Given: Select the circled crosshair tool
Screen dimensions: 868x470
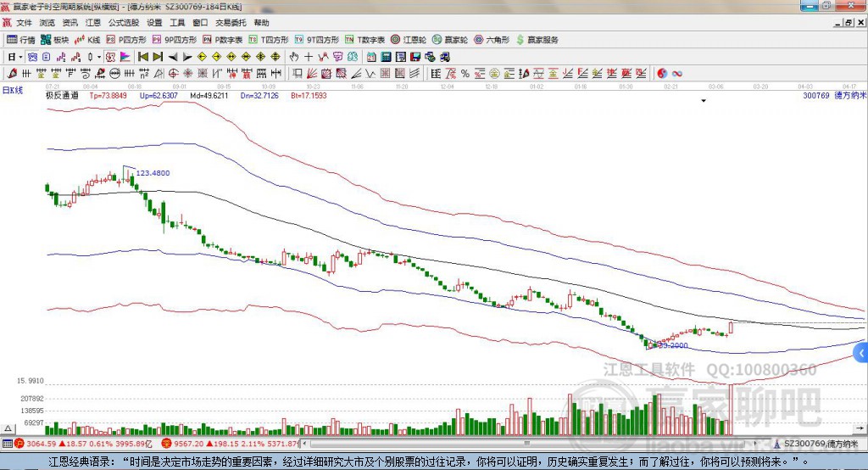Looking at the screenshot, I should (x=173, y=74).
